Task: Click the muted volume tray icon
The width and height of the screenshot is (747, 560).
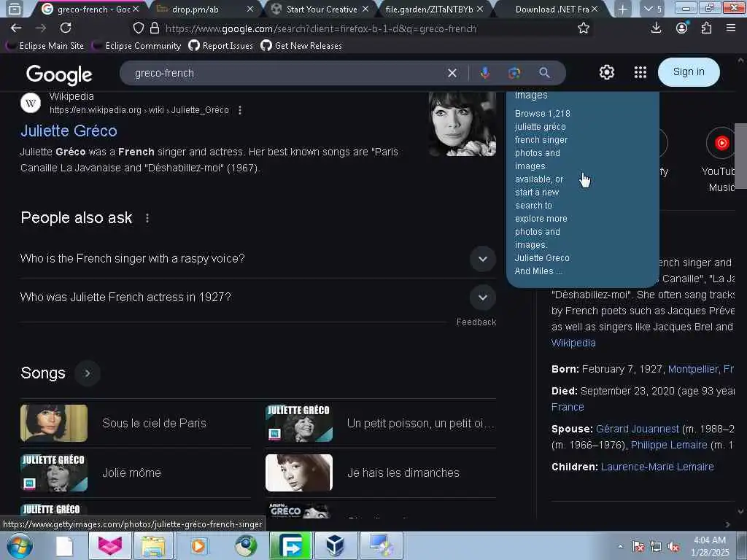Action: click(x=673, y=547)
